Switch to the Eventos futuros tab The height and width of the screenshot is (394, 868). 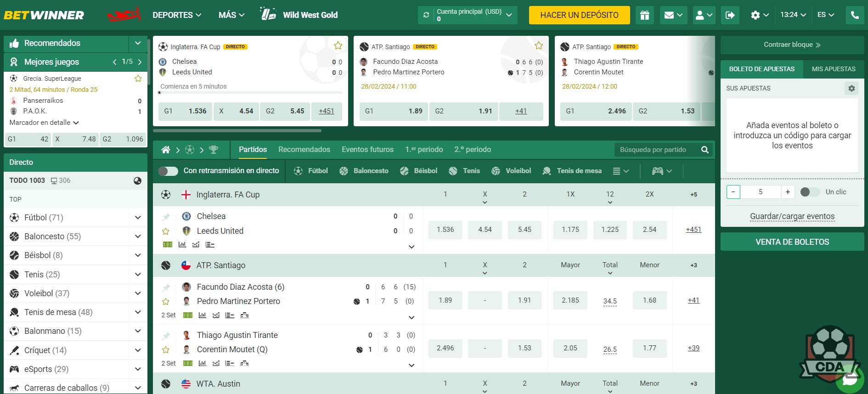point(367,150)
